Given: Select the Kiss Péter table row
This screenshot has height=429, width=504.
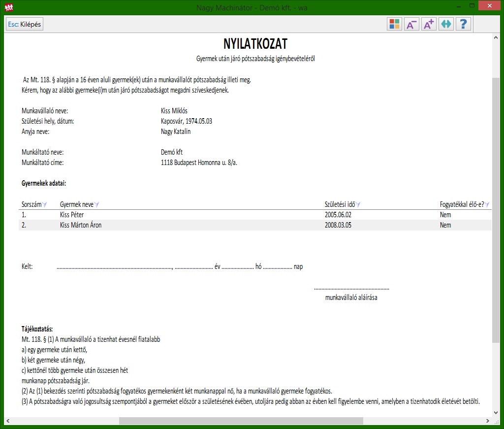Looking at the screenshot, I should (255, 215).
